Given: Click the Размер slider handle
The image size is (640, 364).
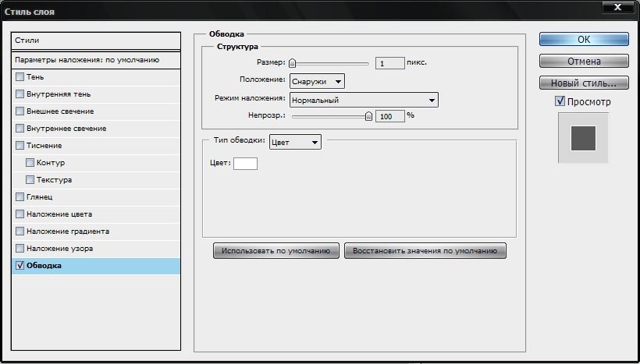Looking at the screenshot, I should (x=293, y=64).
